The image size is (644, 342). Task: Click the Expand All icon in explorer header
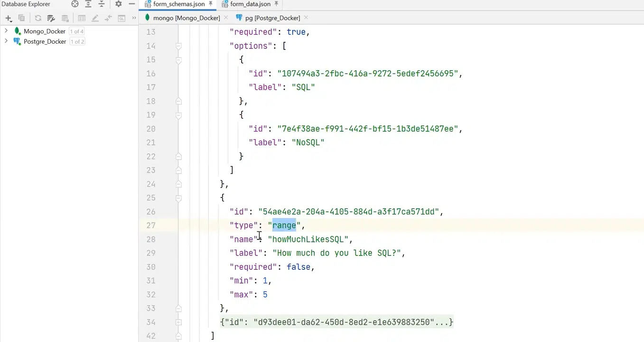pyautogui.click(x=88, y=4)
